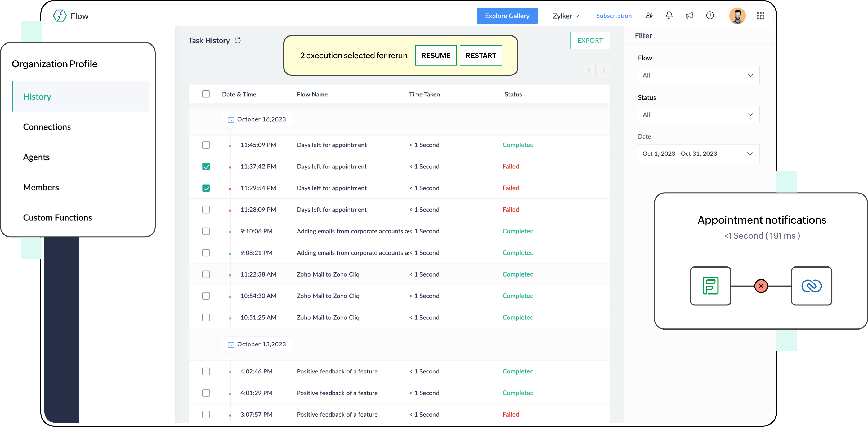Open the apps grid launcher
Screen dimensions: 868x427
point(760,16)
